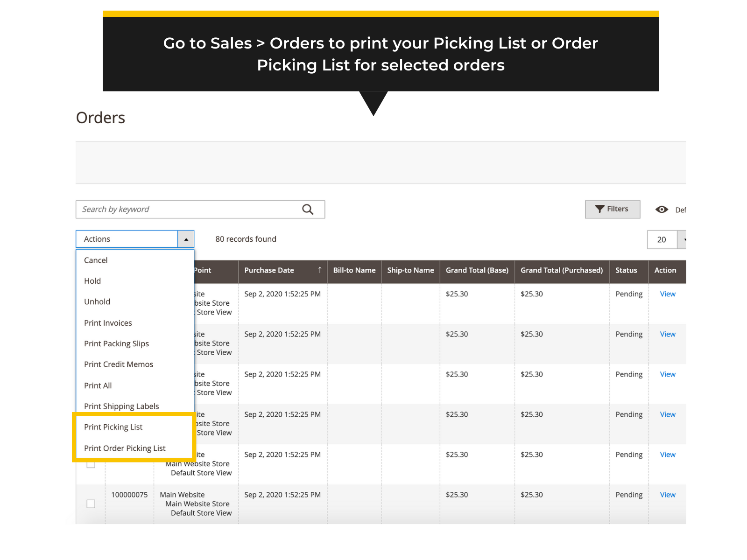This screenshot has height=560, width=747.
Task: Select Unhold from the Actions menu
Action: click(x=97, y=301)
